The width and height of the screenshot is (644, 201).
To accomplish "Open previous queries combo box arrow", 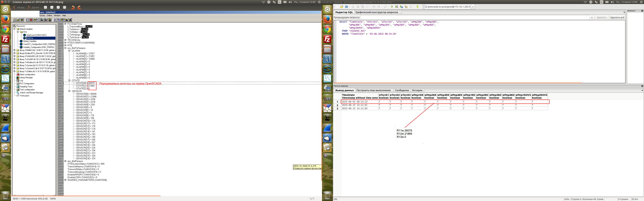I will [592, 17].
